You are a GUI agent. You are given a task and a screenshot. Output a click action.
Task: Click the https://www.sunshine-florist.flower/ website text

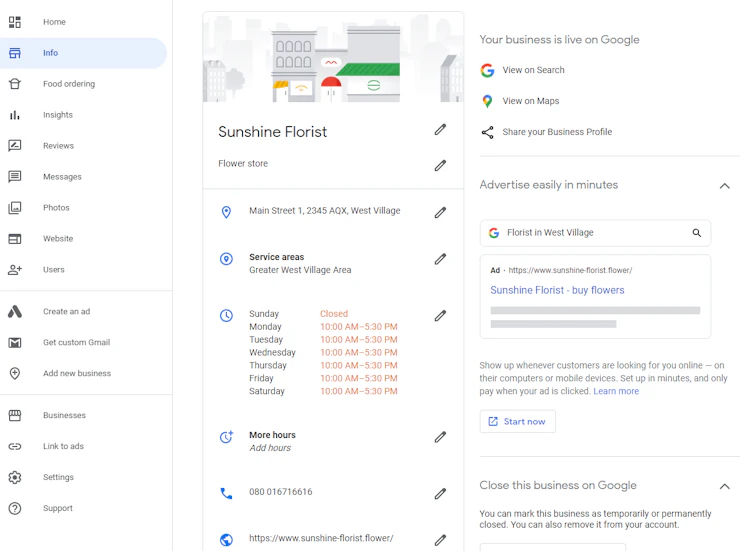[x=321, y=538]
